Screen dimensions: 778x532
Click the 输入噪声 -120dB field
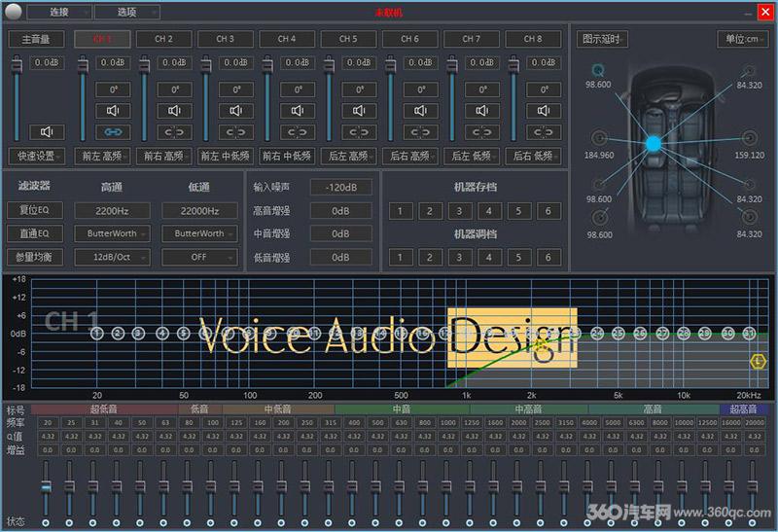tap(341, 187)
